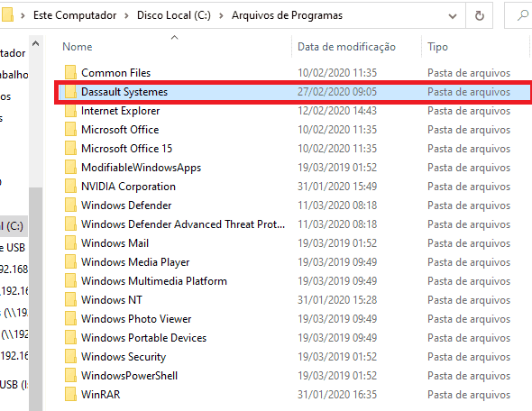The height and width of the screenshot is (411, 532).
Task: Click the WinRAR folder icon
Action: pyautogui.click(x=70, y=395)
